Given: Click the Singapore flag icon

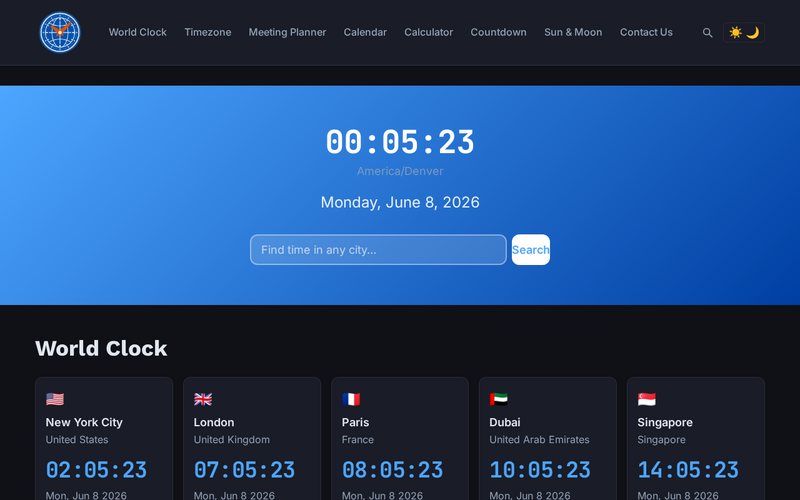Looking at the screenshot, I should coord(647,399).
